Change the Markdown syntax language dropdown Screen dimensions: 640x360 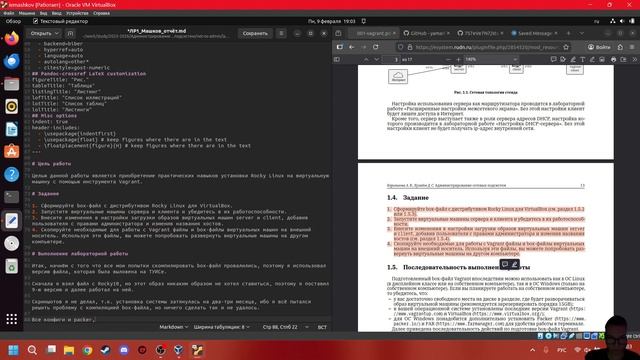pyautogui.click(x=174, y=327)
